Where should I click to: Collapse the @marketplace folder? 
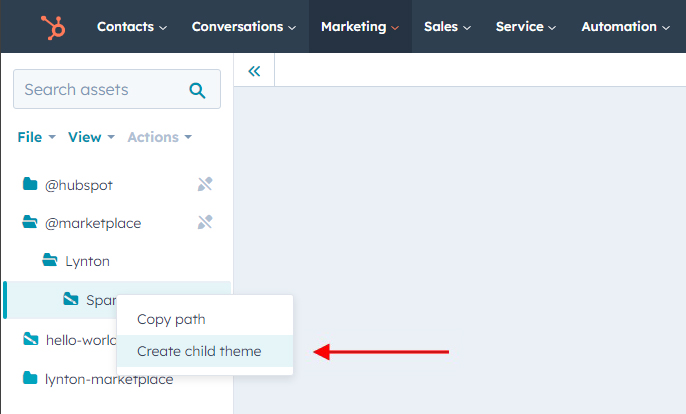93,223
